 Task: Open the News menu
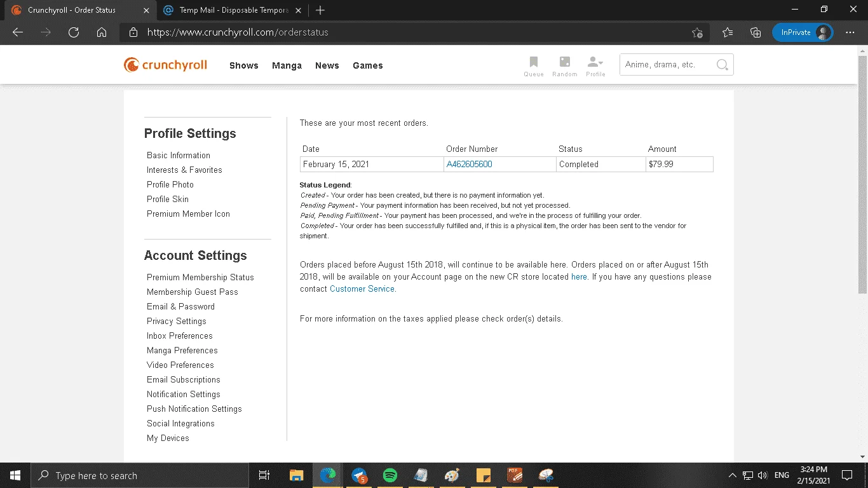point(327,65)
